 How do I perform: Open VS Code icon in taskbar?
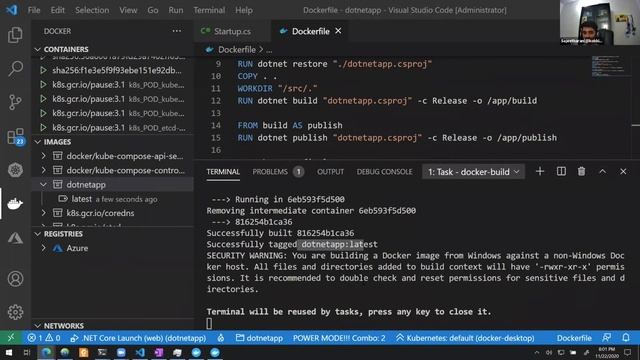click(x=140, y=353)
